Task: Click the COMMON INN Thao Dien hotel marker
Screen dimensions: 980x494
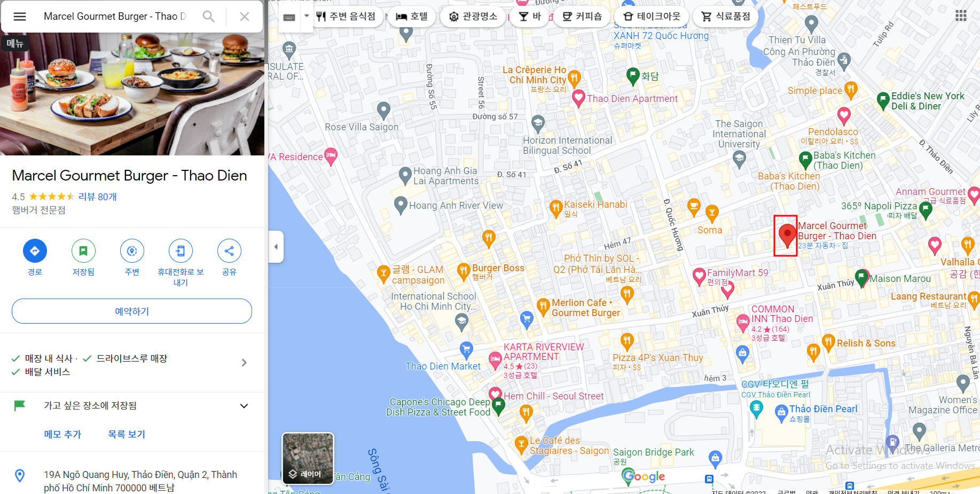Action: [743, 323]
